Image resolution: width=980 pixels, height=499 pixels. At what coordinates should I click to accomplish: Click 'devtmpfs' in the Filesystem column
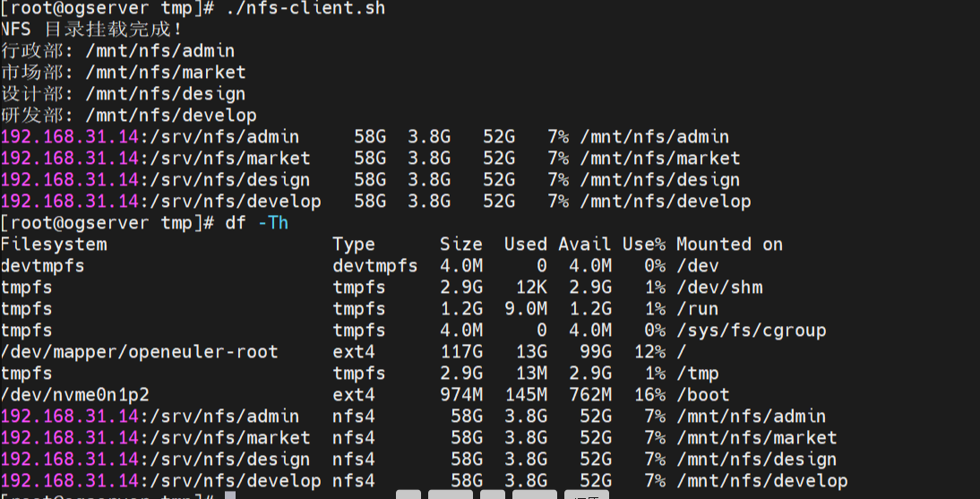(43, 266)
